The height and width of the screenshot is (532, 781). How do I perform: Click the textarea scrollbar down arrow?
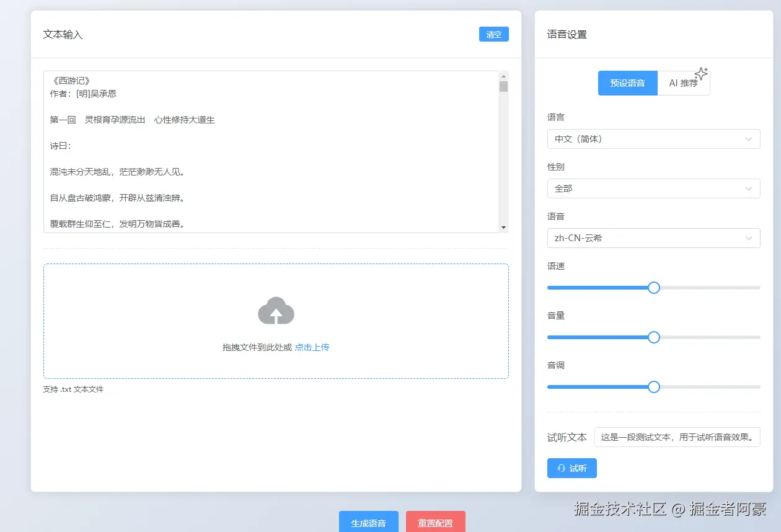click(x=503, y=228)
